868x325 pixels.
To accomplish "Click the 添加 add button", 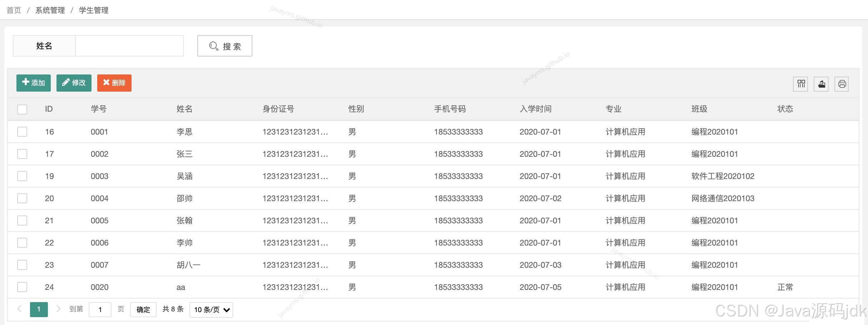I will pos(34,83).
